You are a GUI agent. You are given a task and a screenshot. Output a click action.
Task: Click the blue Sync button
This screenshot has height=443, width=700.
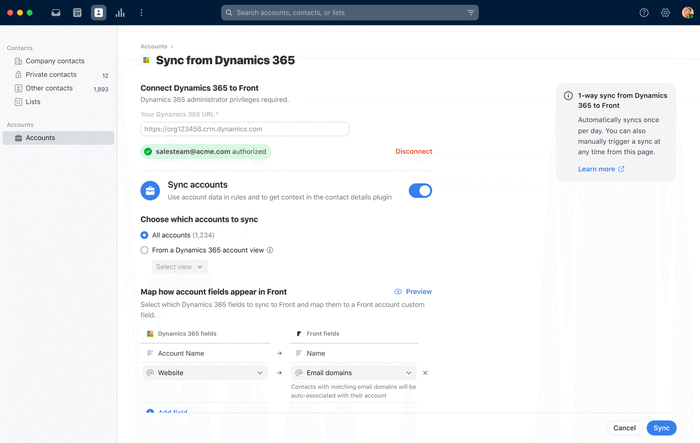coord(661,428)
